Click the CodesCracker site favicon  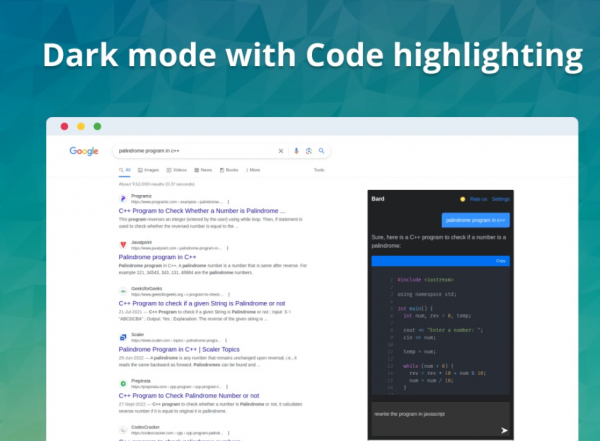(x=123, y=430)
